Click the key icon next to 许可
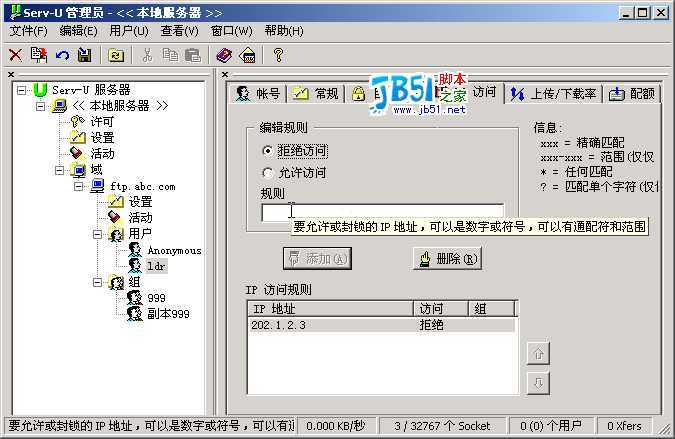The height and width of the screenshot is (439, 675). click(x=78, y=122)
